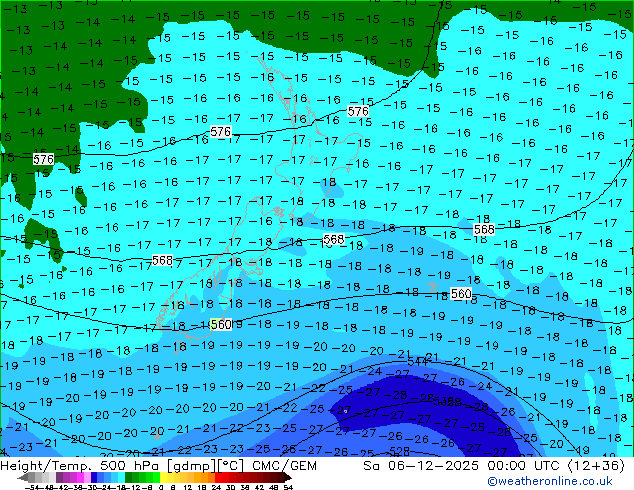Click the dark green legend swatch at -12
Screen dimensions: 634x490
click(x=129, y=477)
